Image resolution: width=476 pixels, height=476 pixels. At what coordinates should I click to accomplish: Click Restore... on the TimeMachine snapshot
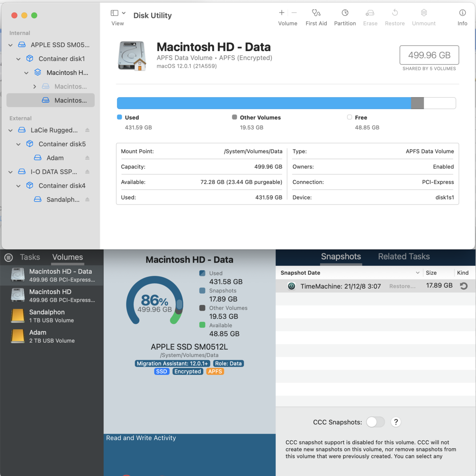pyautogui.click(x=403, y=286)
